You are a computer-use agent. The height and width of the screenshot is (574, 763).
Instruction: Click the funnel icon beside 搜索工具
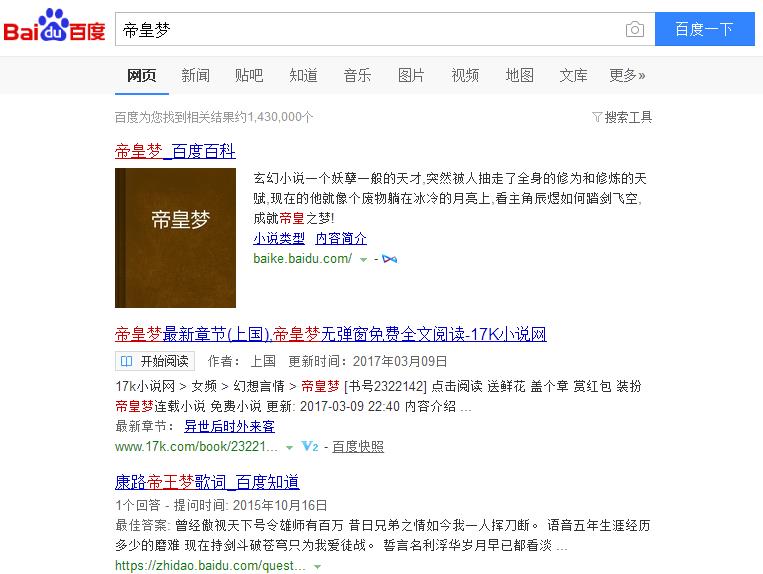pyautogui.click(x=597, y=117)
